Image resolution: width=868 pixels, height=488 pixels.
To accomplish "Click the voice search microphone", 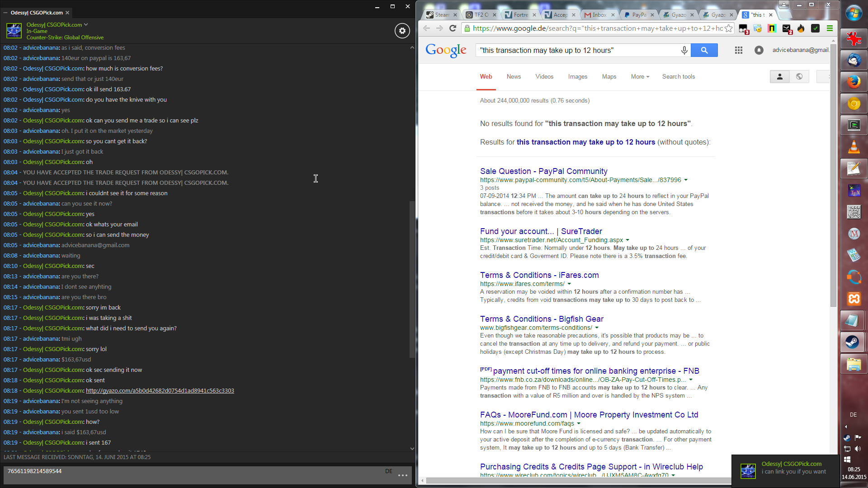I will pos(684,50).
